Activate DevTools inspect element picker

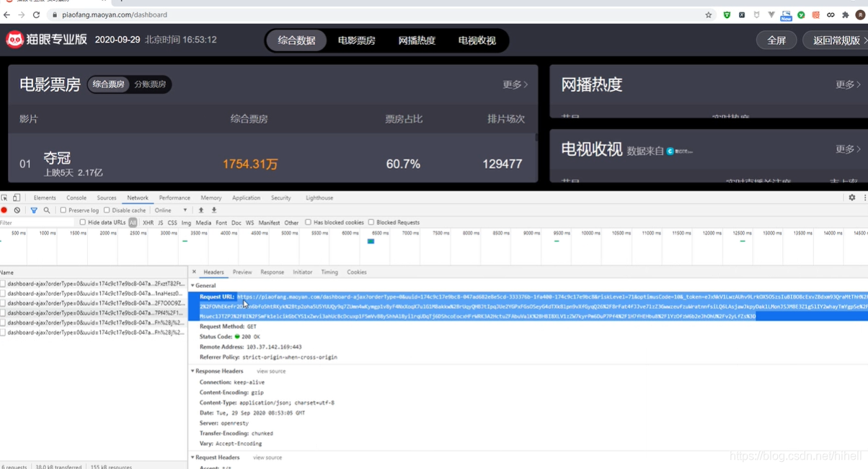point(4,198)
